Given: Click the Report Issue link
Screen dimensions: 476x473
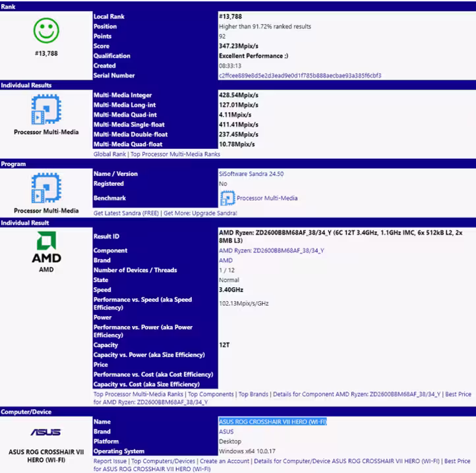Looking at the screenshot, I should pos(110,461).
